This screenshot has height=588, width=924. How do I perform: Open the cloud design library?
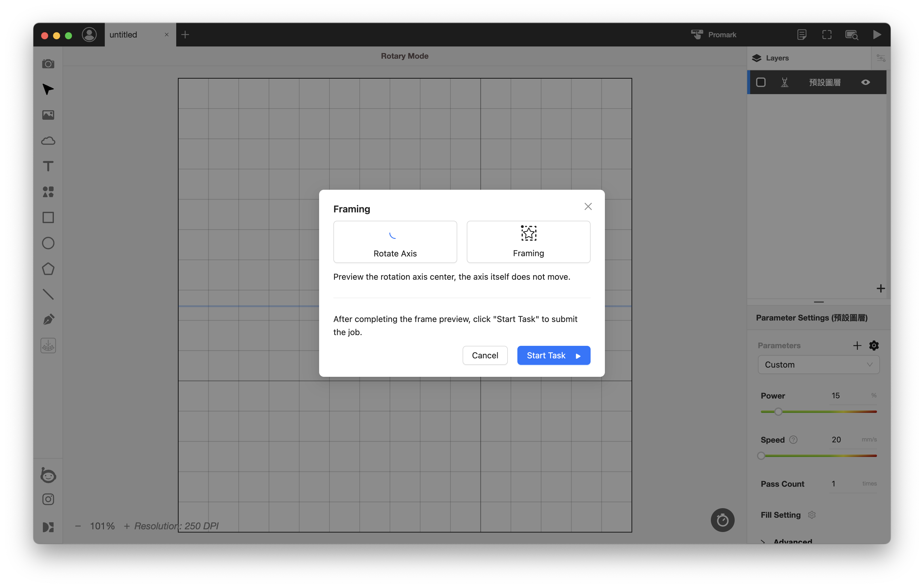point(48,141)
